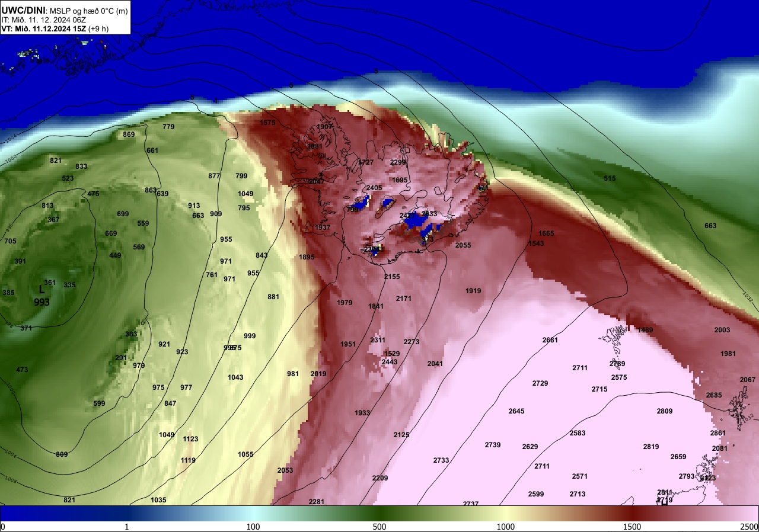The width and height of the screenshot is (759, 532).
Task: Click the 2209 height value
Action: 380,478
